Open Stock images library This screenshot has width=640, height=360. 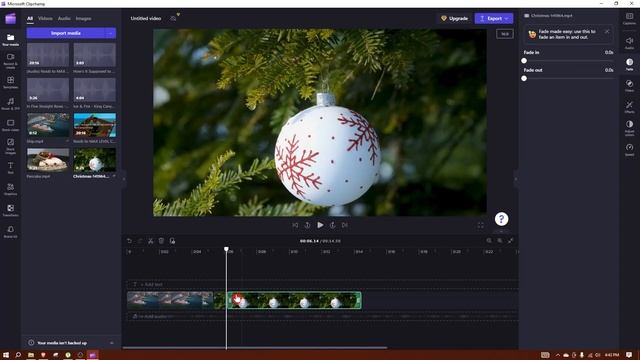11,146
